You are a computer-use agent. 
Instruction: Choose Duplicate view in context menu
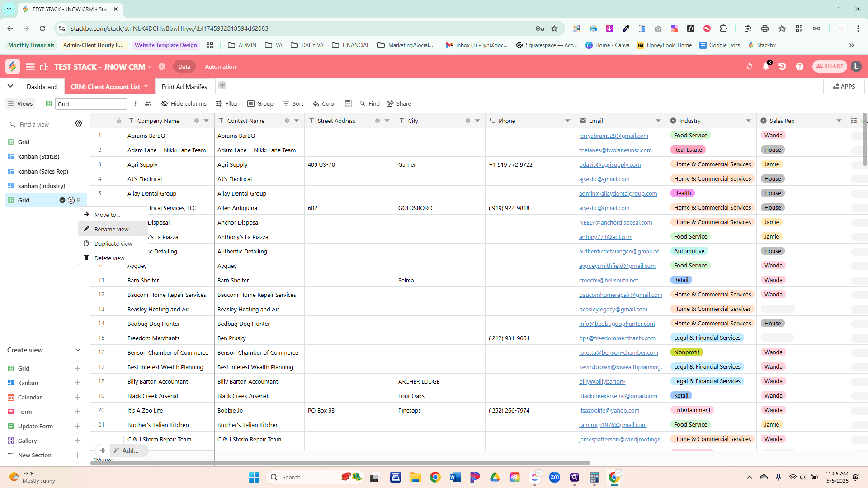point(113,244)
